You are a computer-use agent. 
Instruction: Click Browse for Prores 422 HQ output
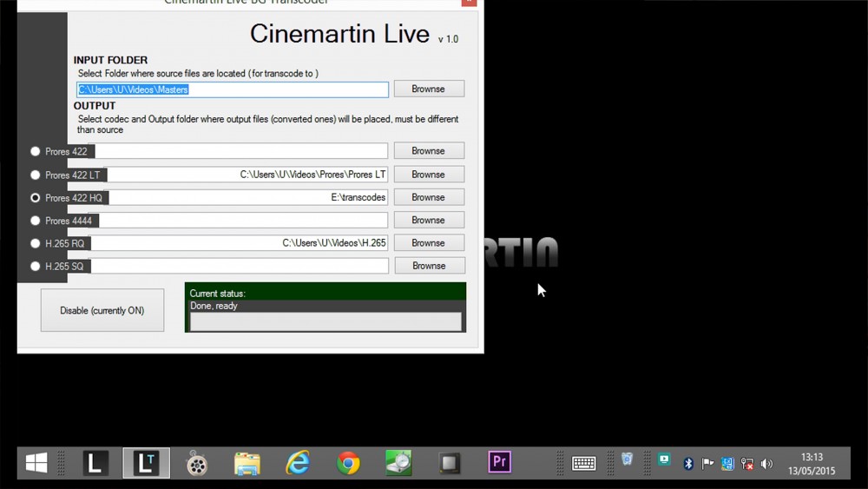(x=429, y=197)
